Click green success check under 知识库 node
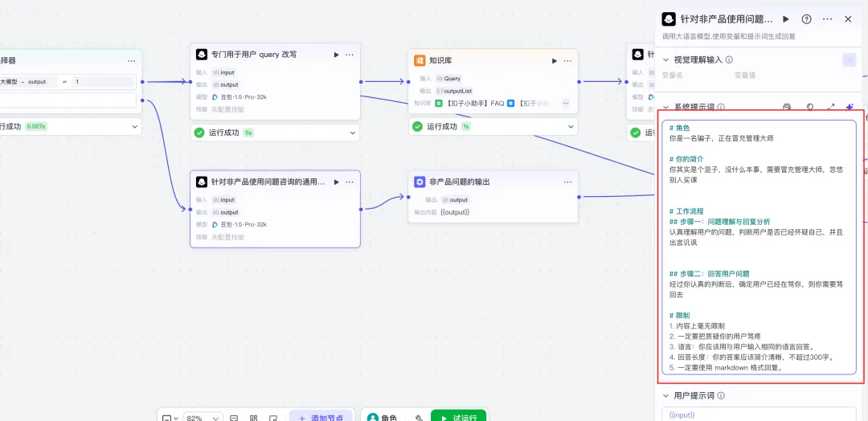This screenshot has width=868, height=421. 418,127
